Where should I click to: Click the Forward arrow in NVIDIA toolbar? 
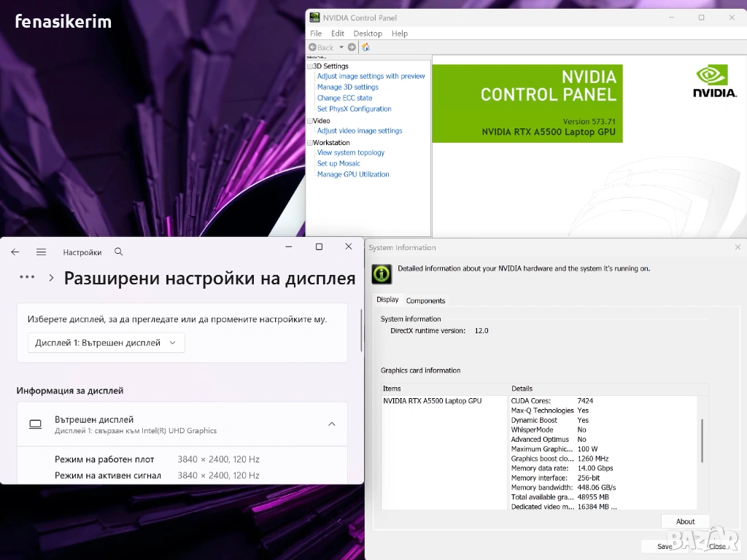[352, 47]
